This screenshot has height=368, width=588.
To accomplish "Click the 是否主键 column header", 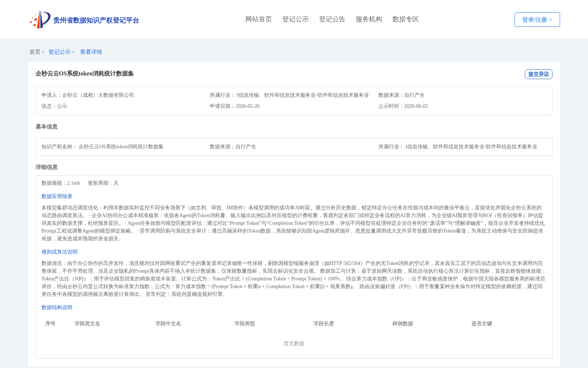I will [x=482, y=323].
